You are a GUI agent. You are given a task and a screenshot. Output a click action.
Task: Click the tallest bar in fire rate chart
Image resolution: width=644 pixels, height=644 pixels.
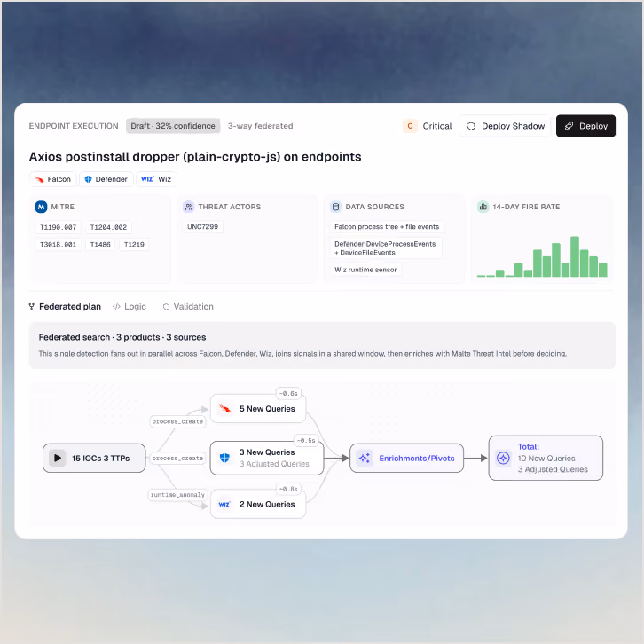coord(575,256)
